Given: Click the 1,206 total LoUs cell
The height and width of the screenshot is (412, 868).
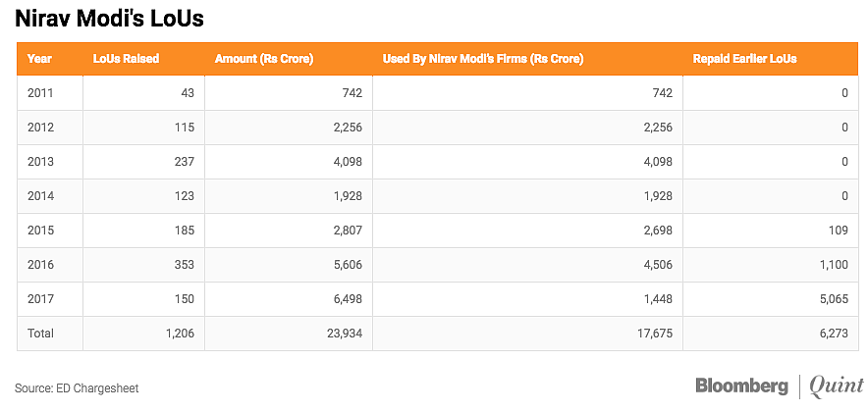Looking at the screenshot, I should click(181, 333).
